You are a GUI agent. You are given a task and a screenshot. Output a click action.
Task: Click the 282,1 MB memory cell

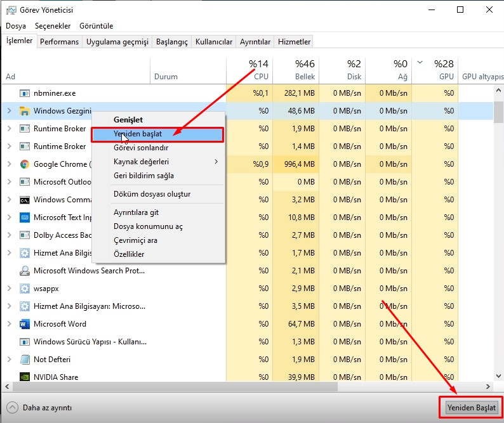coord(296,93)
